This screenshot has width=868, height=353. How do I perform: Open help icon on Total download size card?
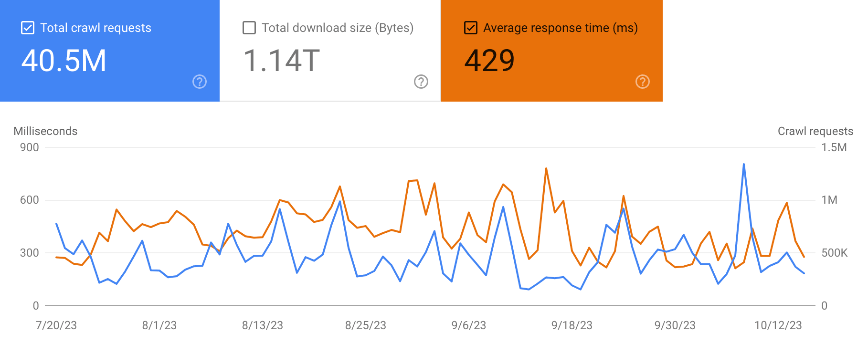click(421, 82)
